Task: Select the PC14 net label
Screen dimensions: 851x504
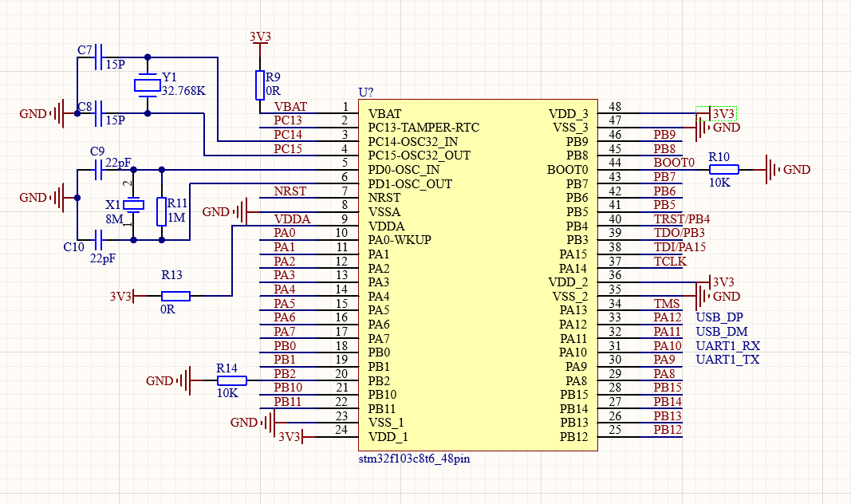Action: point(288,134)
